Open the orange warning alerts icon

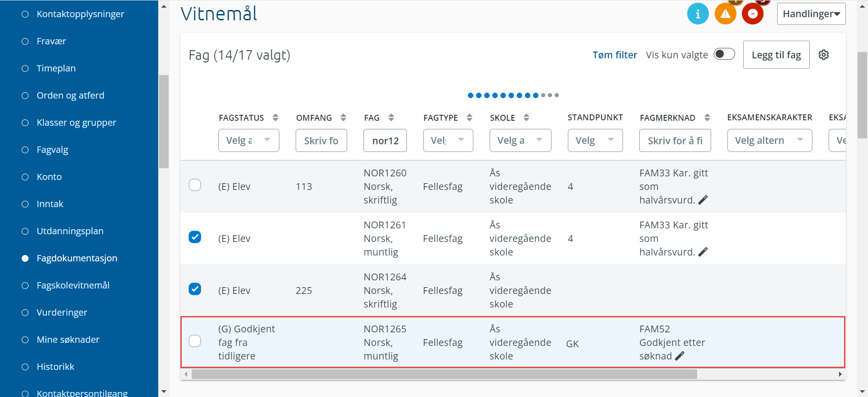point(725,14)
